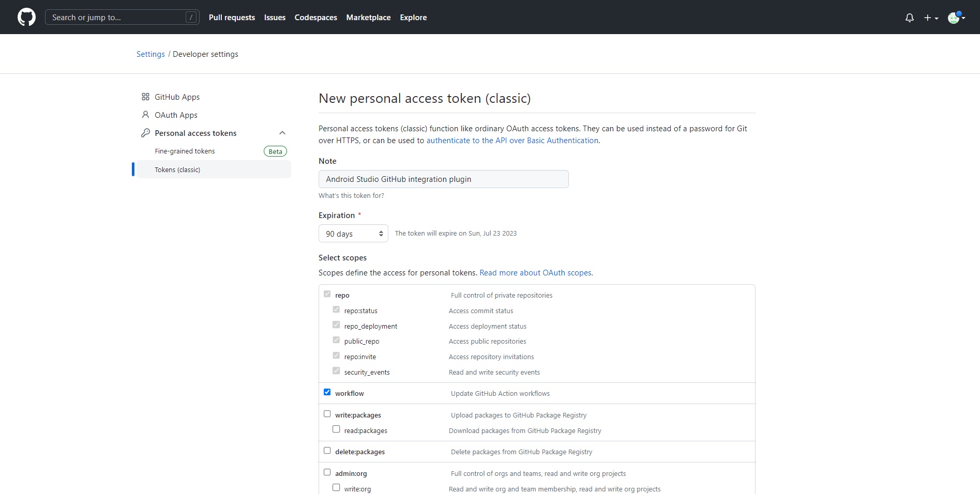Click the Update GitHub Action workflows description
980x494 pixels.
click(x=500, y=394)
